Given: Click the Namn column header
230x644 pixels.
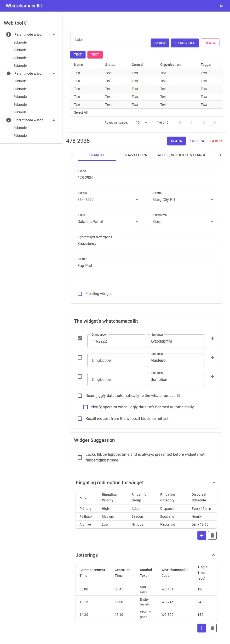Looking at the screenshot, I should (x=79, y=65).
